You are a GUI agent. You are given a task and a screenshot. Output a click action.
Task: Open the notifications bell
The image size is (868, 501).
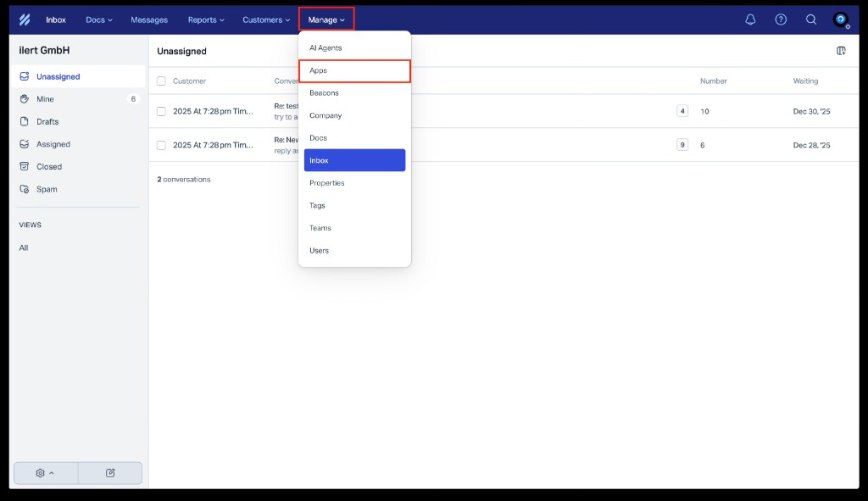click(x=750, y=19)
